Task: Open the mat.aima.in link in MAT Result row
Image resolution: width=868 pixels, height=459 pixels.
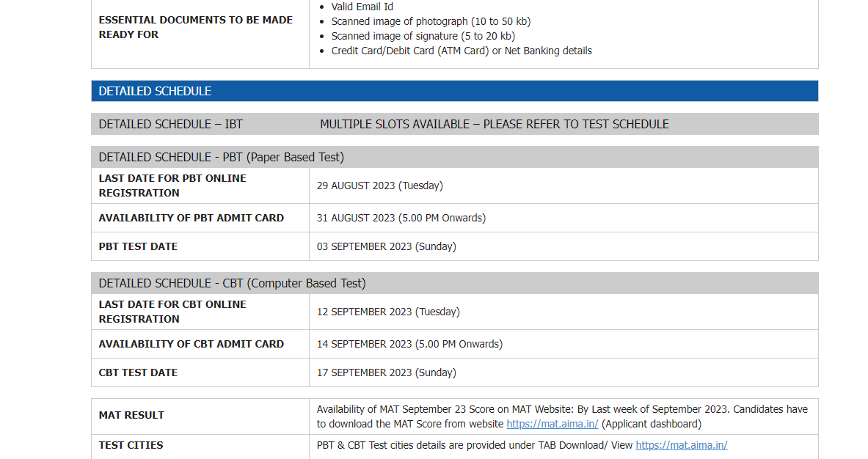Action: coord(552,424)
